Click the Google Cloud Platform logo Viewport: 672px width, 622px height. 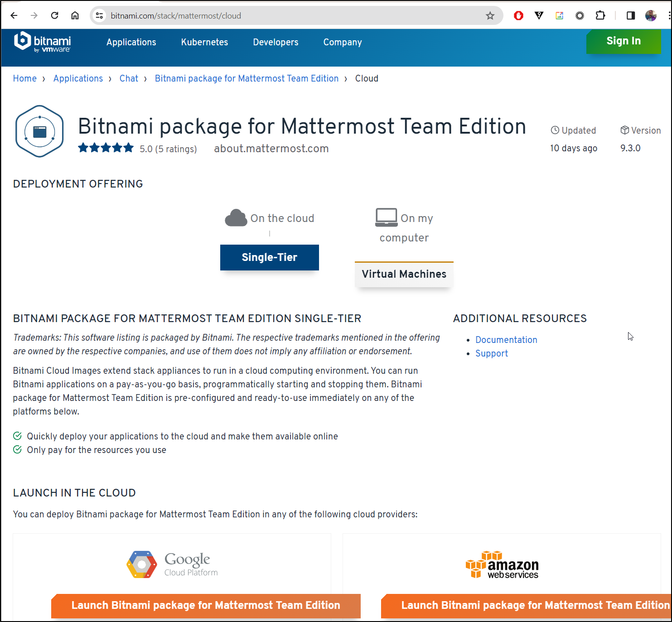[172, 564]
